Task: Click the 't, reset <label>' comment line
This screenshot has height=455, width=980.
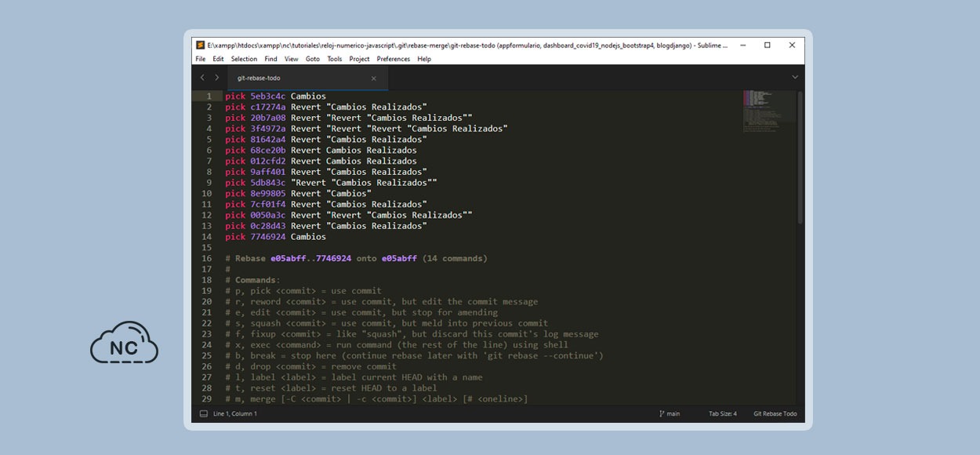Action: click(331, 388)
